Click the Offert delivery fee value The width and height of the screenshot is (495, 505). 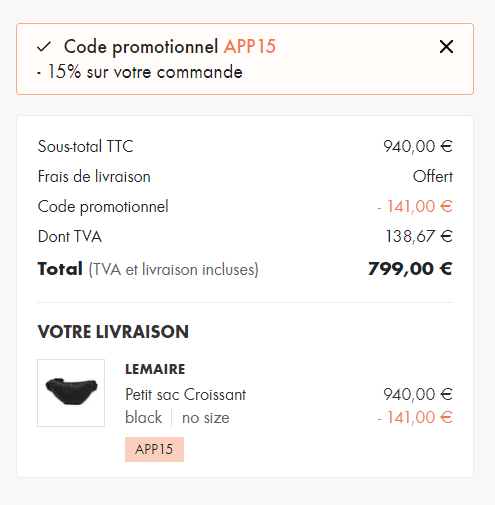pos(433,176)
